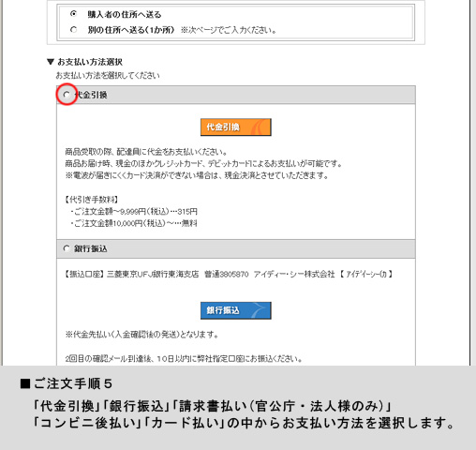Image resolution: width=476 pixels, height=450 pixels.
Task: Click the ご注文金額10,000円(税込)〜…無料 fee line
Action: (x=134, y=223)
